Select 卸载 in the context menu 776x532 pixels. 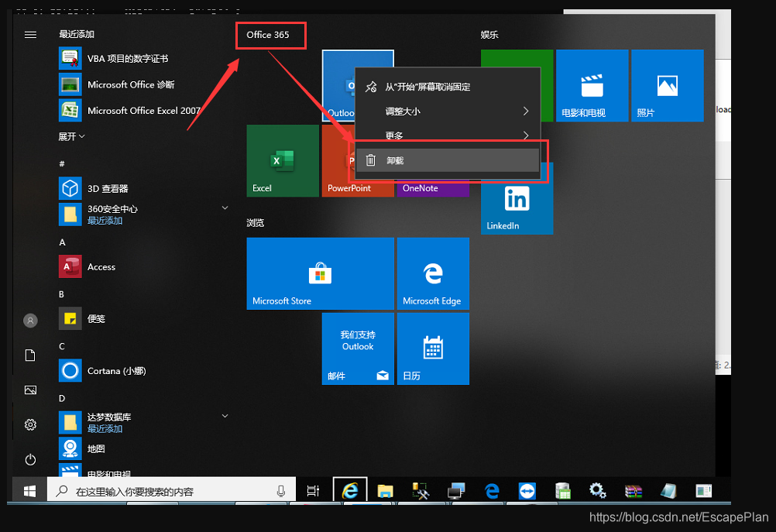point(448,160)
